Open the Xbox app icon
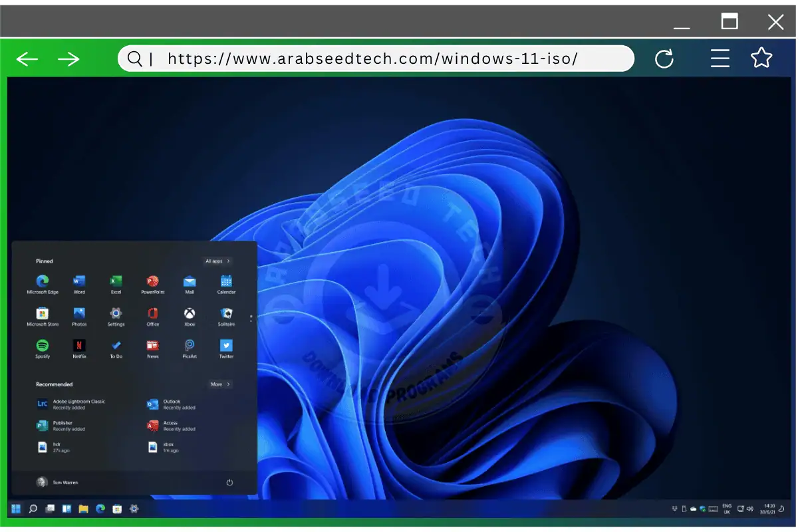798x532 pixels. pyautogui.click(x=190, y=313)
